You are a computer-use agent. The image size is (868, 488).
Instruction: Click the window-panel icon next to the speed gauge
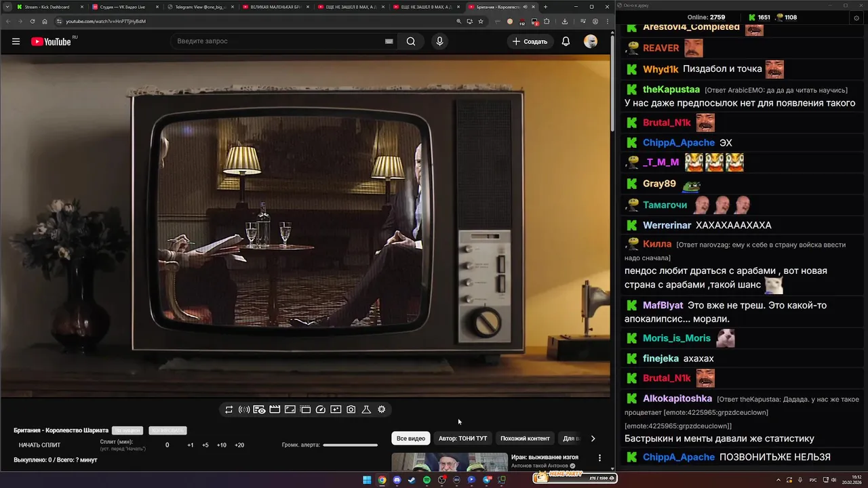tap(305, 409)
